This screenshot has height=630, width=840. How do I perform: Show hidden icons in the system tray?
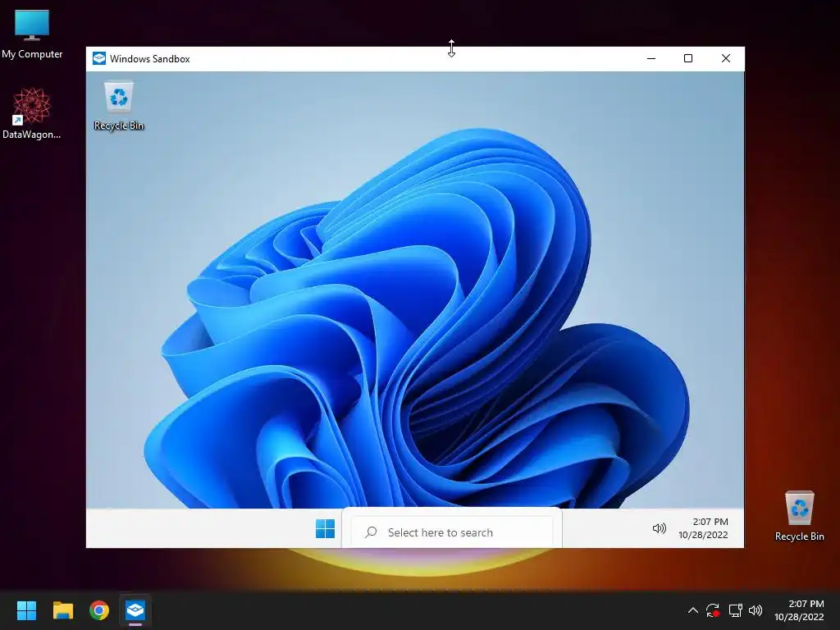pyautogui.click(x=692, y=610)
